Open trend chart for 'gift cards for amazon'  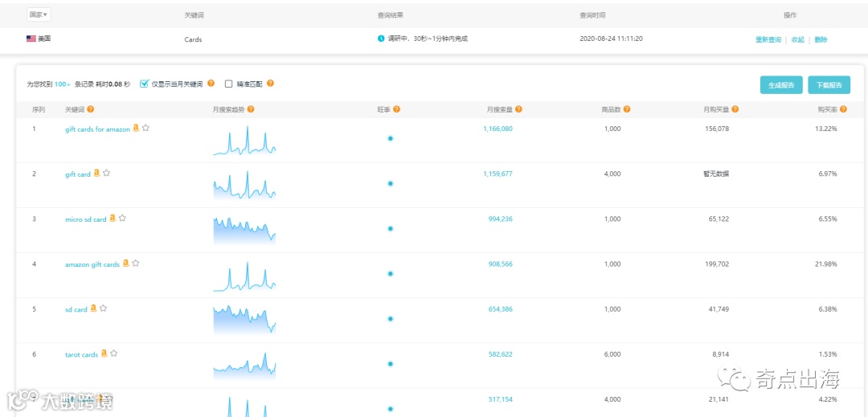tap(244, 141)
